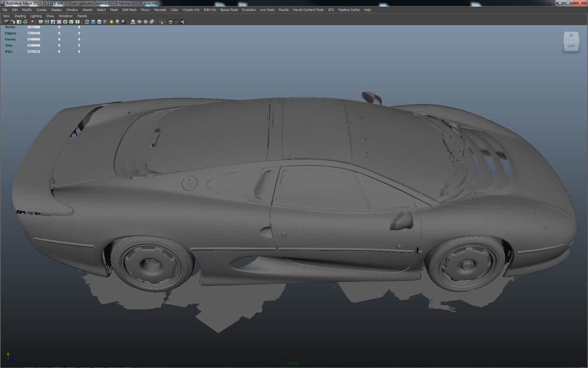This screenshot has width=588, height=368.
Task: Open the camera attribute editor icon
Action: click(19, 22)
